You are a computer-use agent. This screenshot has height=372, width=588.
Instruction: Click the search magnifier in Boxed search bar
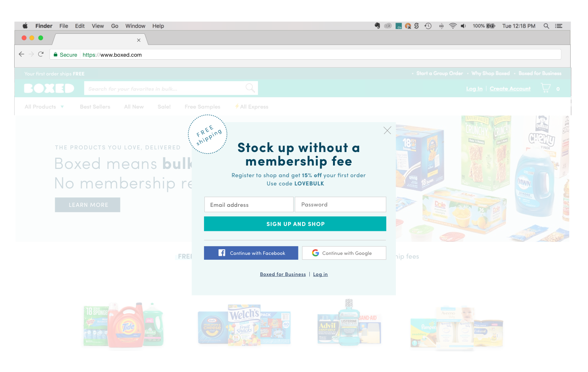tap(250, 88)
